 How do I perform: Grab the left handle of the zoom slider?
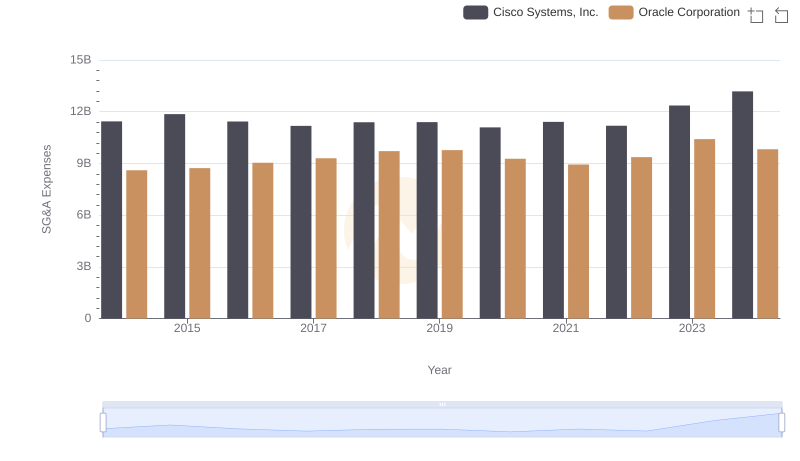click(x=103, y=423)
